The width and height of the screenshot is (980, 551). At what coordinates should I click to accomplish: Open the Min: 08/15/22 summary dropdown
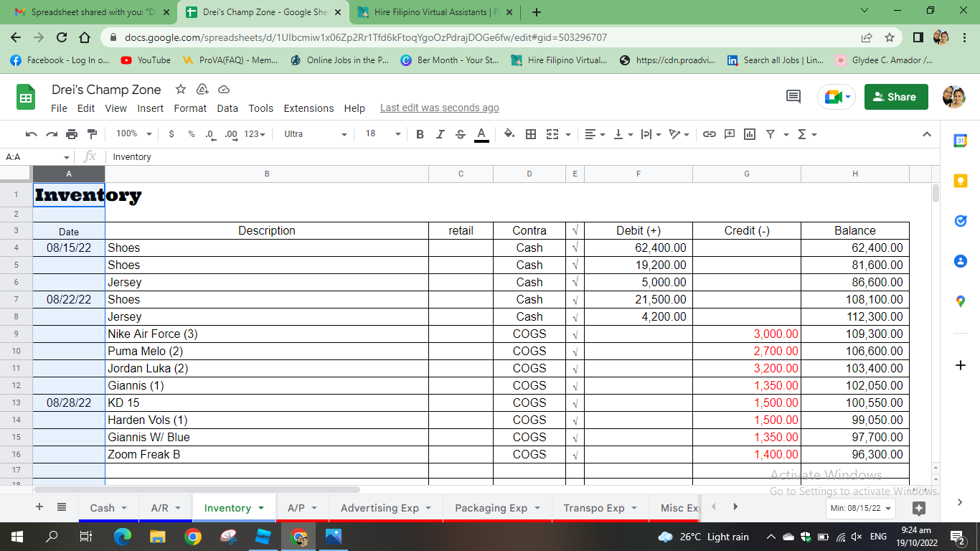[861, 508]
